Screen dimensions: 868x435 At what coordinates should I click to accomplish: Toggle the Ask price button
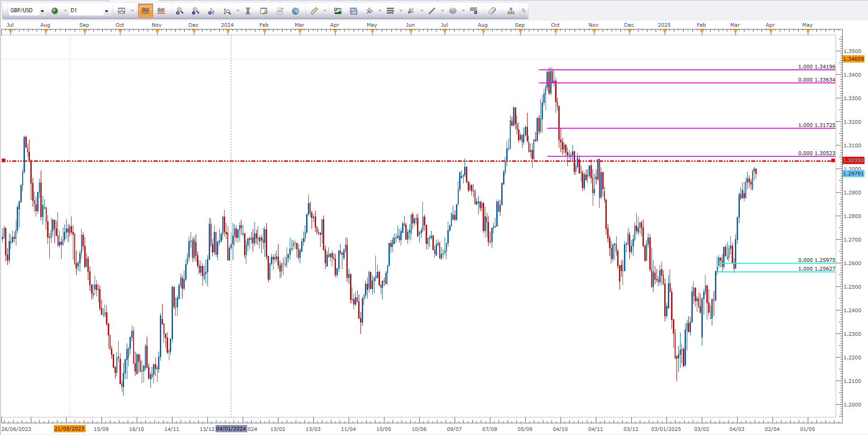tap(161, 11)
